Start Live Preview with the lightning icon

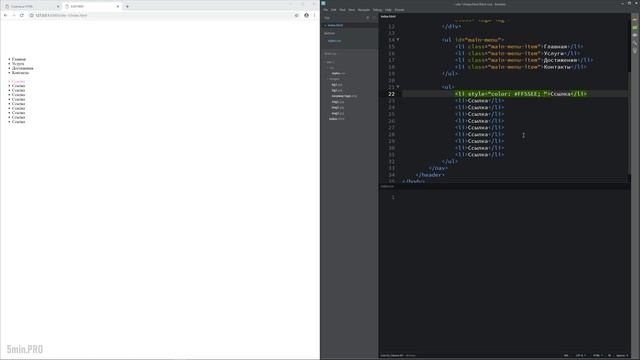635,19
